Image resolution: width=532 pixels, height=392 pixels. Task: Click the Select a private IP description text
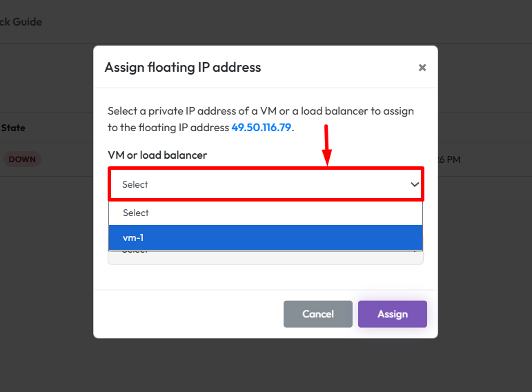point(261,110)
